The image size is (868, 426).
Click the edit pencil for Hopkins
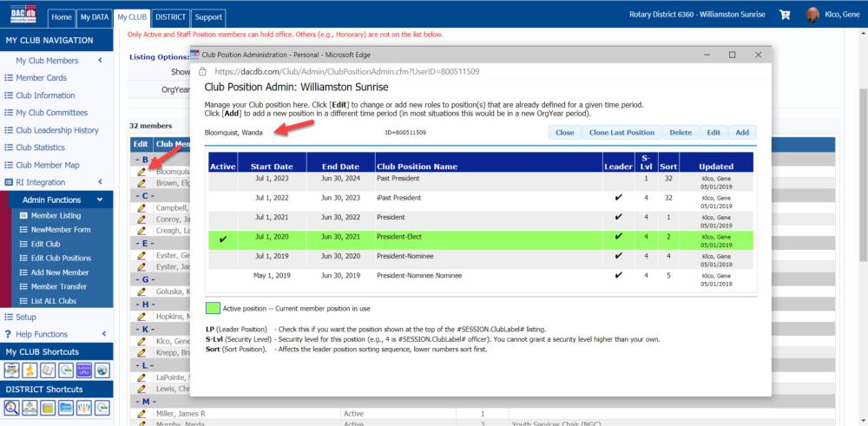[141, 317]
